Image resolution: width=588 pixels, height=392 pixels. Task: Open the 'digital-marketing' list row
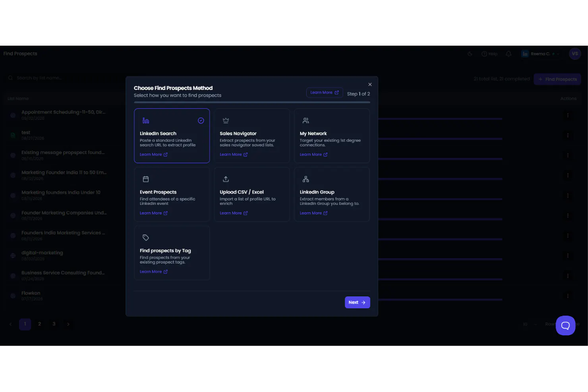click(x=42, y=253)
